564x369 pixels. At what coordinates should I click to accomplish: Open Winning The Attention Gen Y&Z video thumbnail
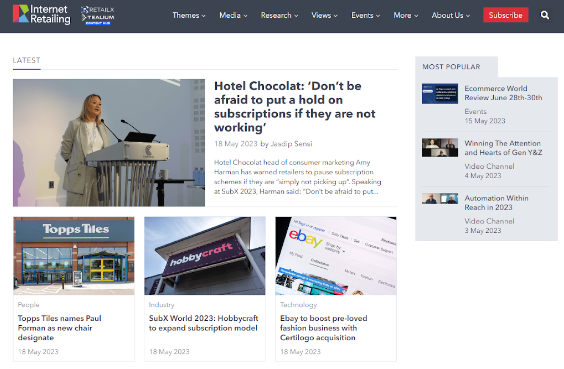click(x=440, y=147)
